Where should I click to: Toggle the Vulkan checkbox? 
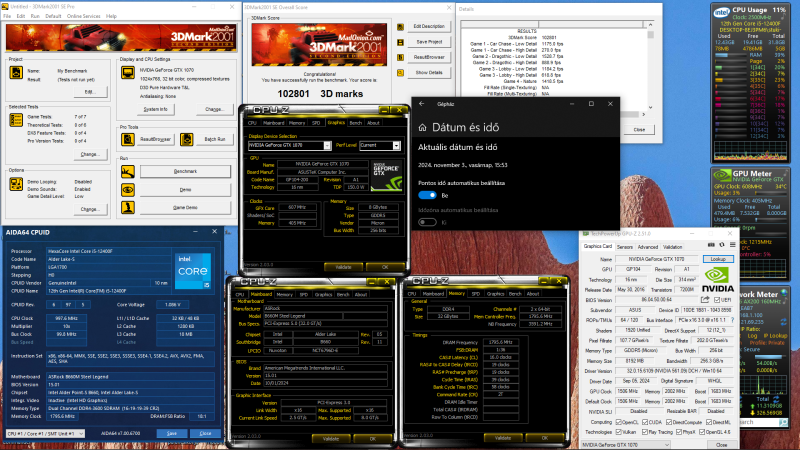coord(618,432)
